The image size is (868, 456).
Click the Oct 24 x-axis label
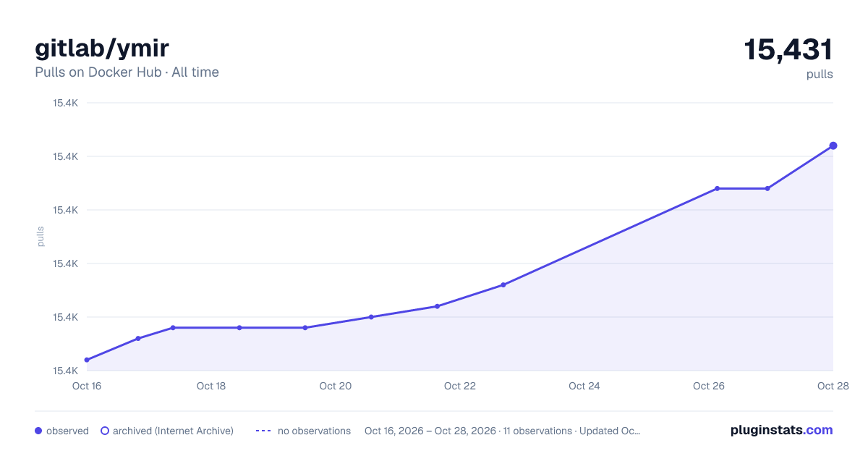(x=584, y=386)
